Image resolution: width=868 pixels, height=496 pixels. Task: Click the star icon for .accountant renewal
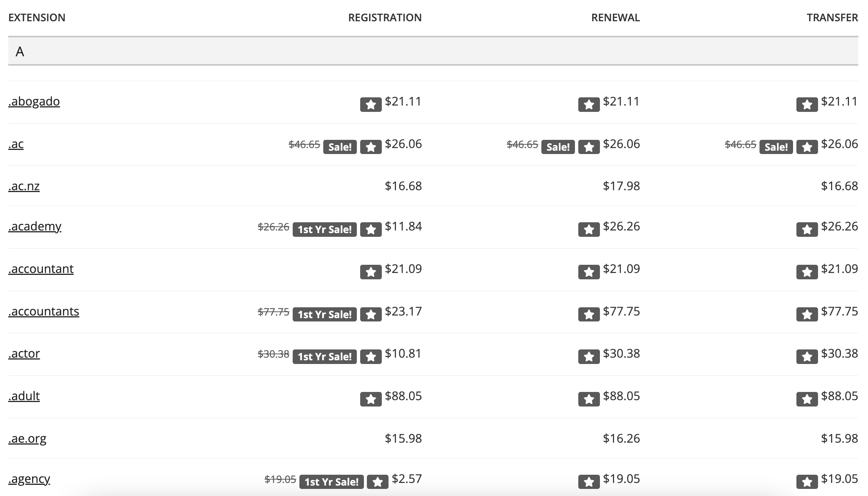pos(589,272)
